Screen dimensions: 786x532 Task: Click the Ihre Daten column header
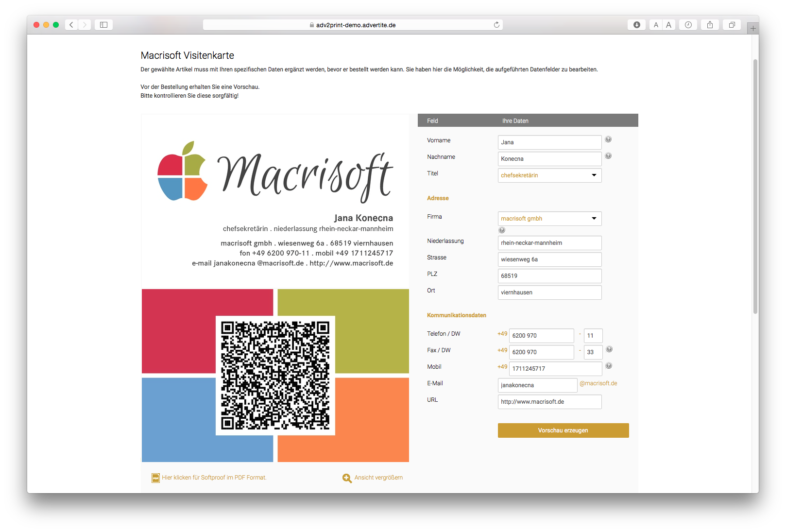(515, 121)
